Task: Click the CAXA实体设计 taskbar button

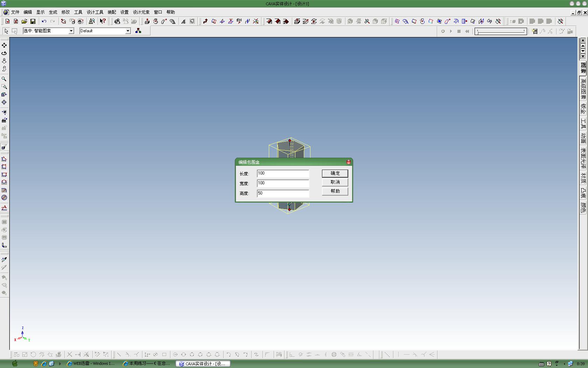Action: (x=203, y=364)
